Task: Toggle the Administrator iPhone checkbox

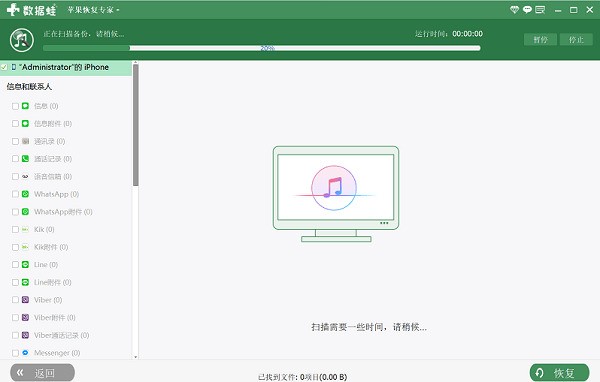Action: tap(4, 67)
